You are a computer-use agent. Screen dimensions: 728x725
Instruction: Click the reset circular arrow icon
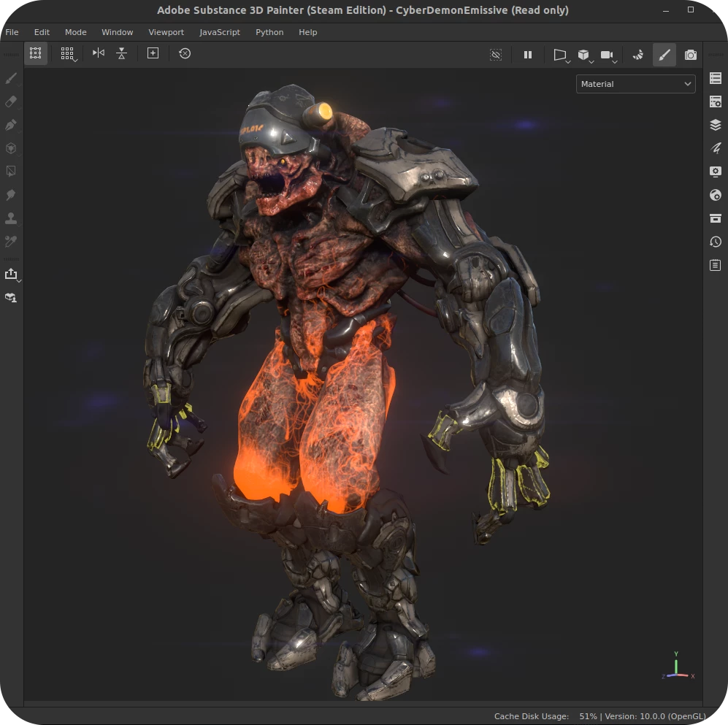point(185,53)
